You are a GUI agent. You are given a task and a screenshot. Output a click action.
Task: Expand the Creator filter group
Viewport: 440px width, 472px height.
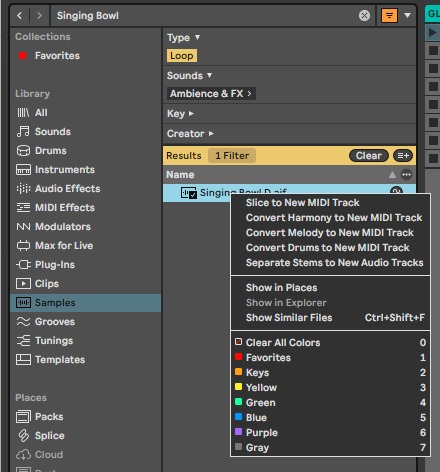190,134
